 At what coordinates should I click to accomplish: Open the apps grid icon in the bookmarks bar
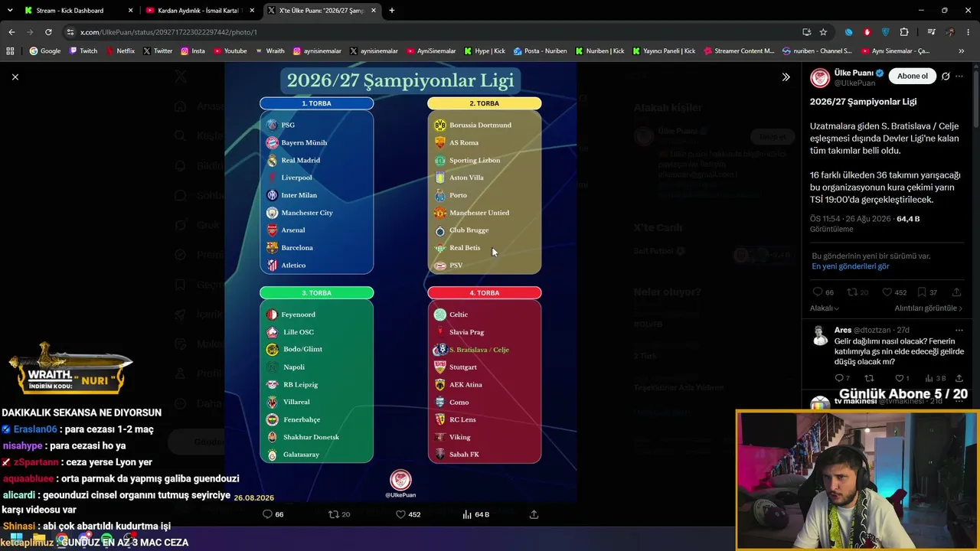tap(10, 51)
